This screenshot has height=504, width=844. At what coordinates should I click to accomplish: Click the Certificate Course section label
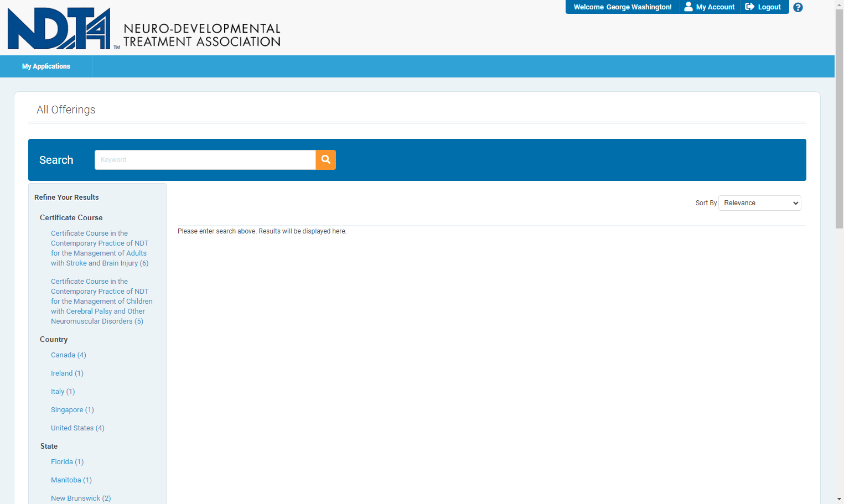click(x=71, y=218)
